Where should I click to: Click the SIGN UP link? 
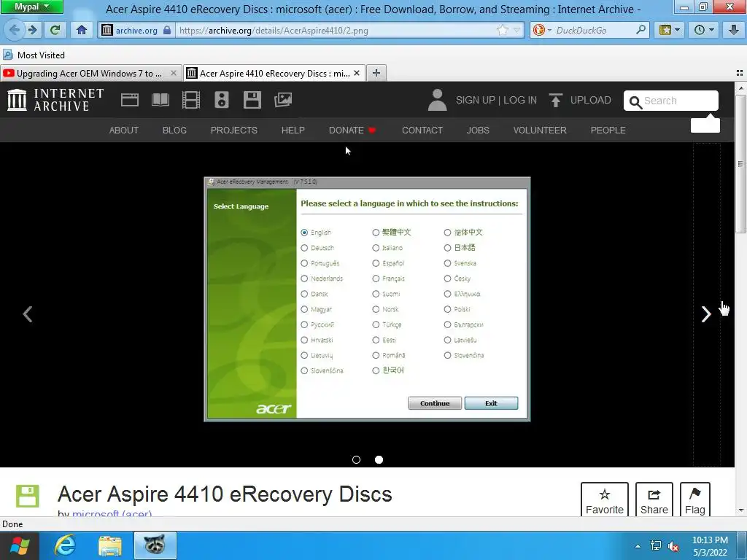[476, 100]
